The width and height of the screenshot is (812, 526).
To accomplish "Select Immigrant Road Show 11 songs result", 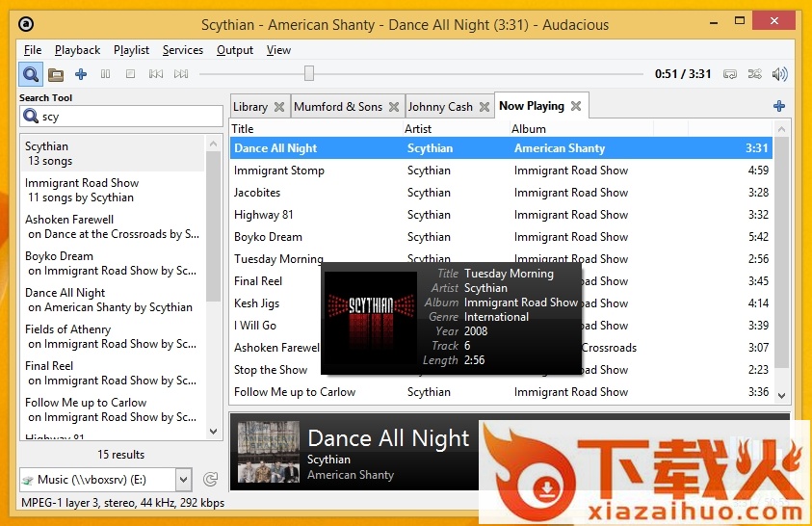I will click(x=113, y=190).
